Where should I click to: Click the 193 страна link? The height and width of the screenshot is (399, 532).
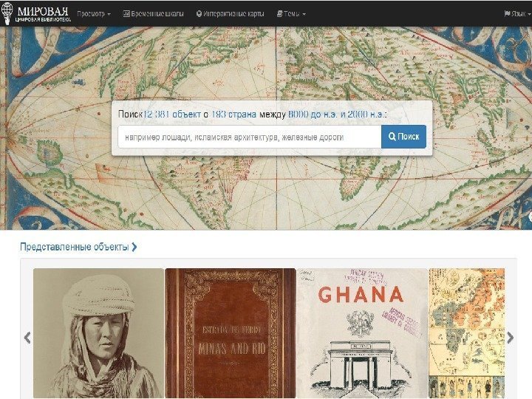point(233,115)
